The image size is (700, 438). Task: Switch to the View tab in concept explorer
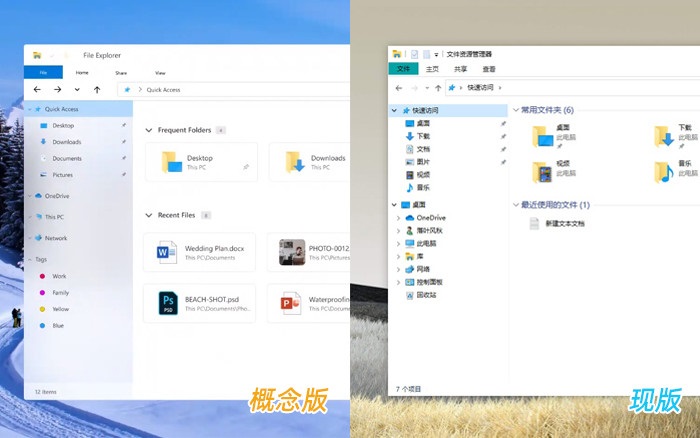coord(160,73)
